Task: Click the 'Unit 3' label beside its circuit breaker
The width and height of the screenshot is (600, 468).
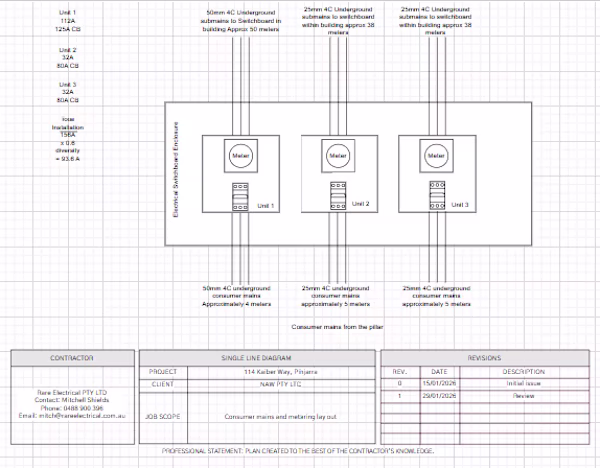Action: tap(460, 205)
